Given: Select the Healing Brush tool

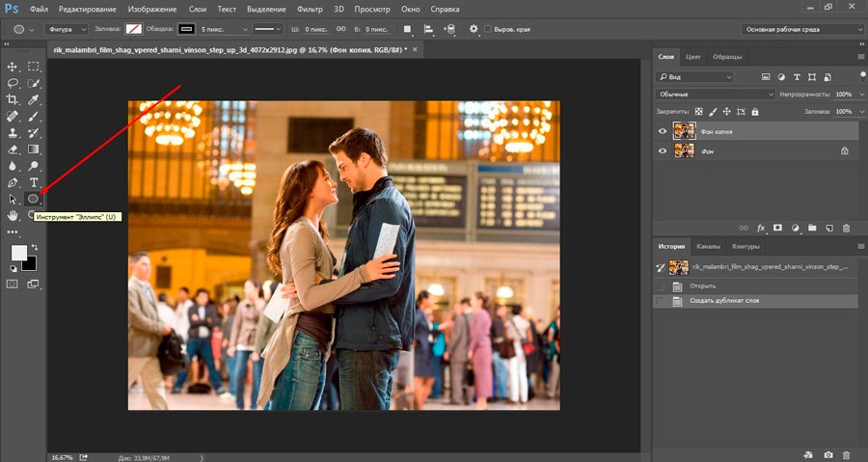Looking at the screenshot, I should click(x=13, y=116).
